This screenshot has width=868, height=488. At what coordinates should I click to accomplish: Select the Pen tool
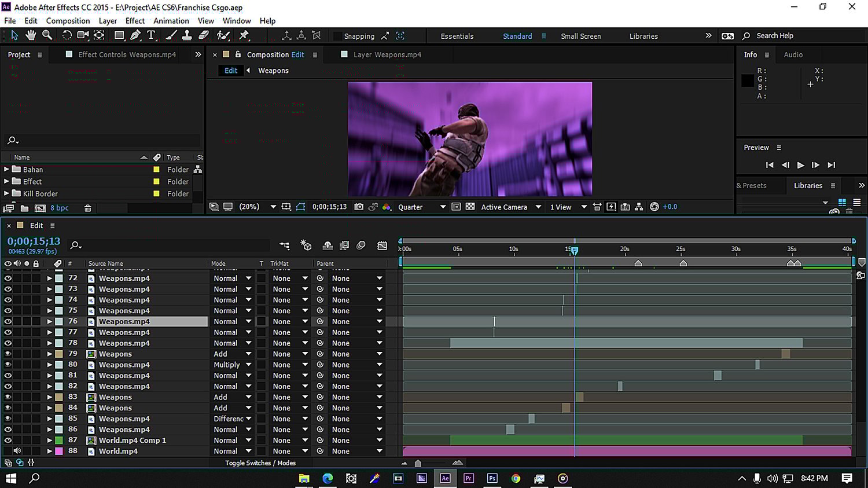click(135, 35)
